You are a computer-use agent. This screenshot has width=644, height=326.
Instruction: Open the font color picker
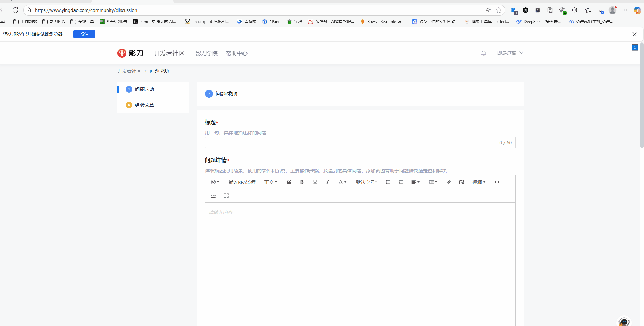coord(342,182)
